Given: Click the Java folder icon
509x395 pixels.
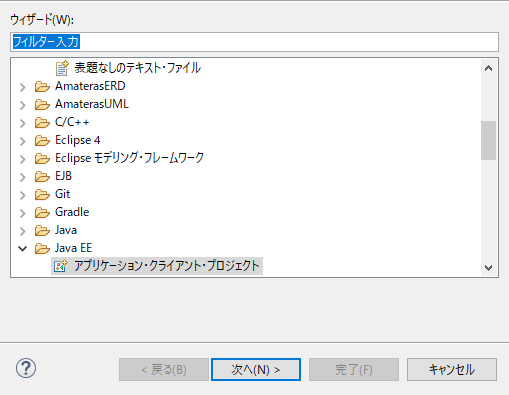Looking at the screenshot, I should pos(42,230).
